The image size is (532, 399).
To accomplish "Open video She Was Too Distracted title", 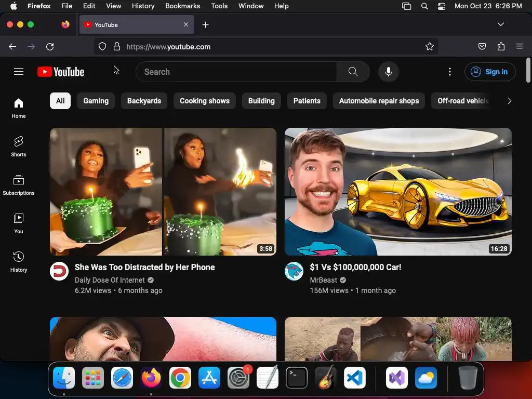I will 145,267.
